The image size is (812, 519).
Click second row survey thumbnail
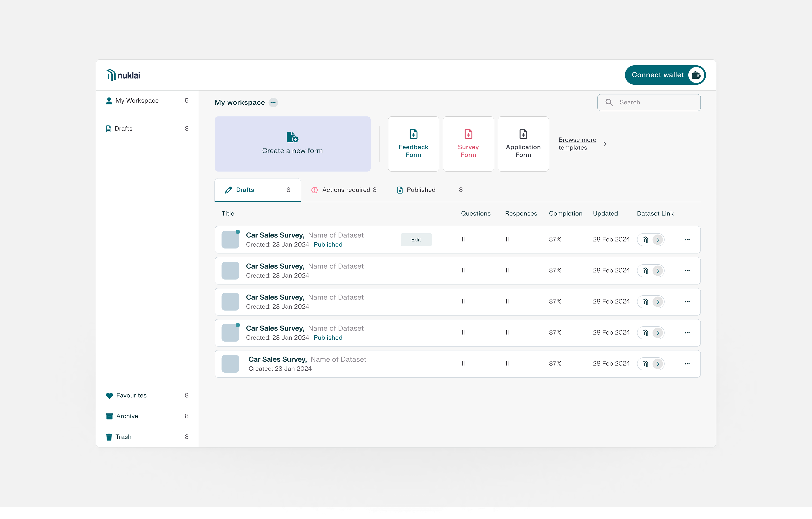pos(230,271)
